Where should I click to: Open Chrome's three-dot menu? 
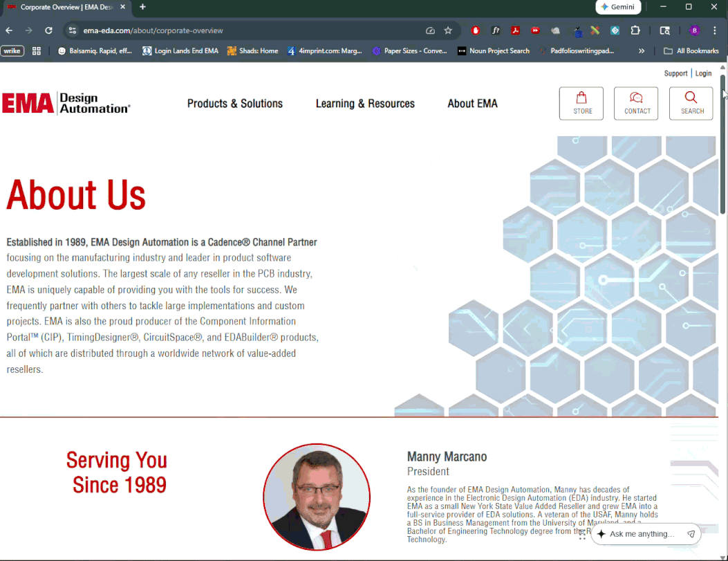[715, 30]
